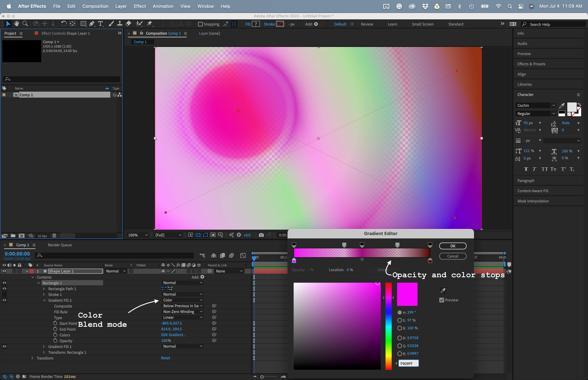Click the eyedropper in Gradient Editor
This screenshot has width=588, height=380.
click(443, 290)
